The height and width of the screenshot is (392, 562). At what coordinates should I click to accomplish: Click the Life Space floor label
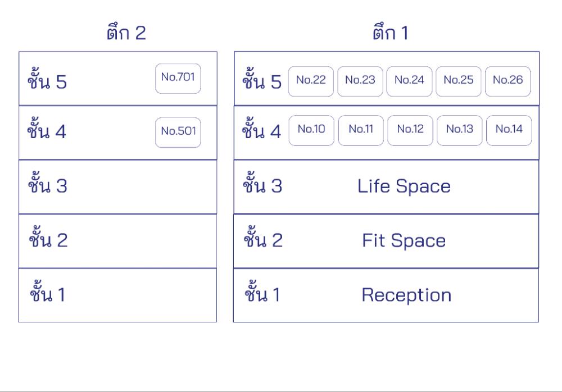click(x=404, y=186)
